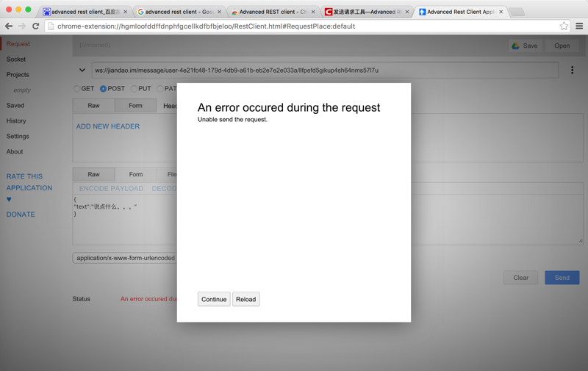Screen dimensions: 588x371
Task: Click the DONATE link
Action: tap(21, 215)
